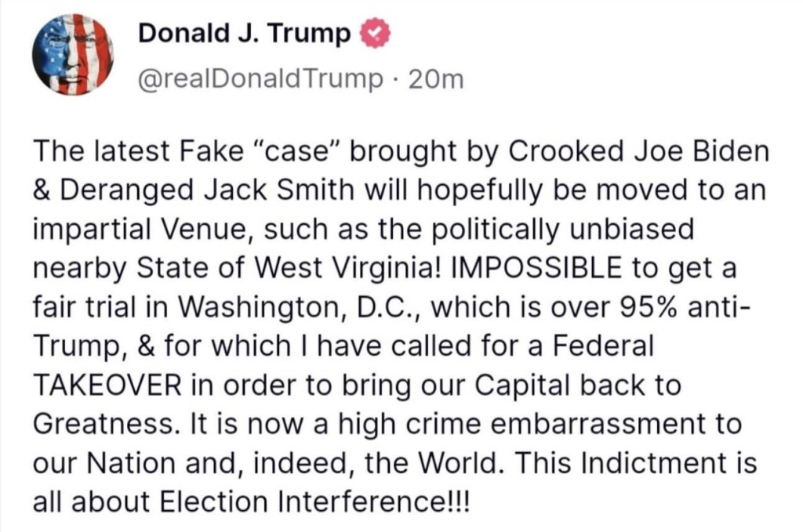803x532 pixels.
Task: Click the capitalized word "TAKEOVER"
Action: coord(110,385)
